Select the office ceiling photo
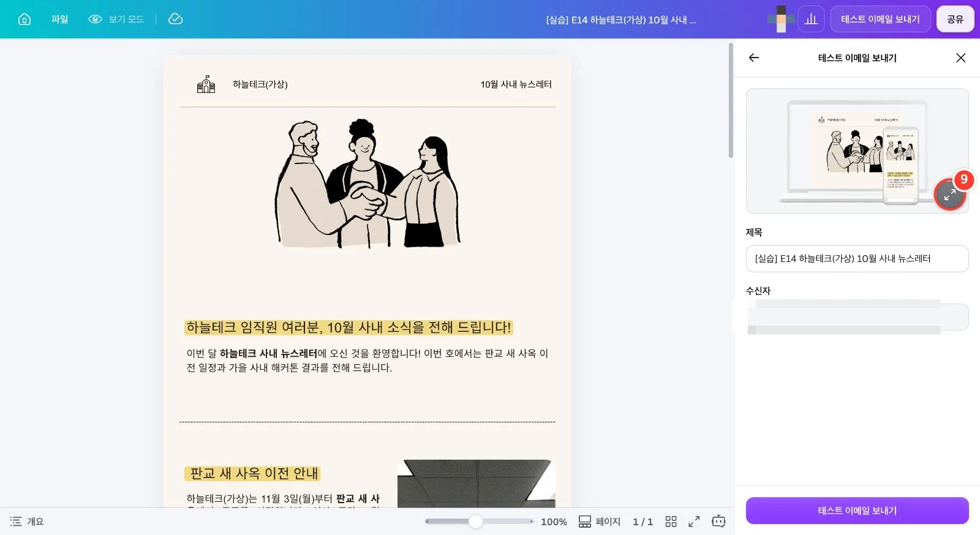The width and height of the screenshot is (980, 535). click(x=477, y=484)
